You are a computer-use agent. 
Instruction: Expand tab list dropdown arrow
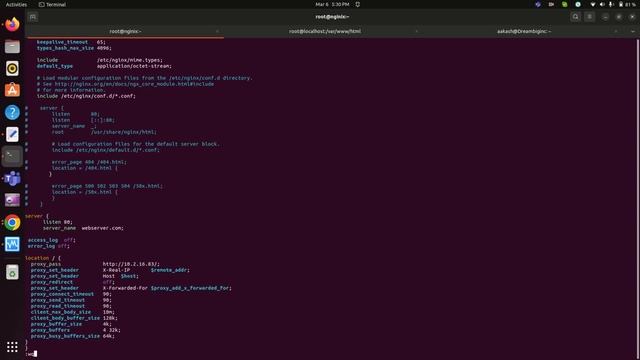point(633,31)
